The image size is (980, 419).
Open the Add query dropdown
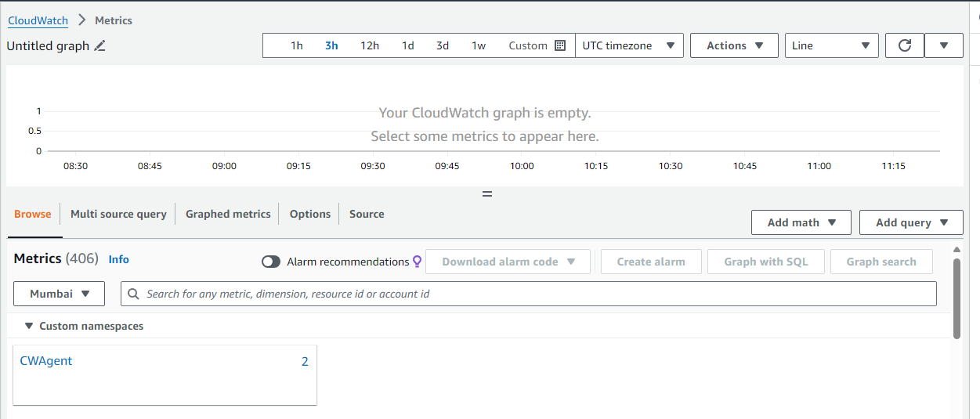(911, 222)
